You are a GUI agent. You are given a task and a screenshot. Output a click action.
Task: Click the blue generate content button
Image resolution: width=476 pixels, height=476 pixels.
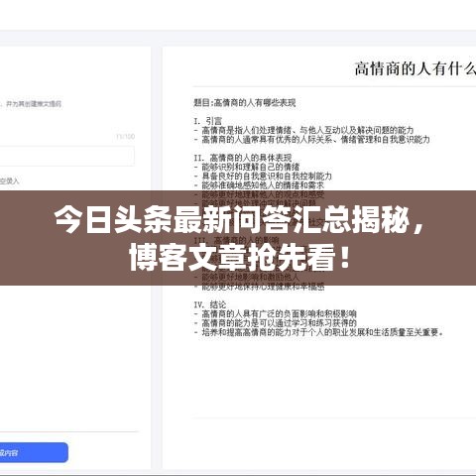[33, 452]
